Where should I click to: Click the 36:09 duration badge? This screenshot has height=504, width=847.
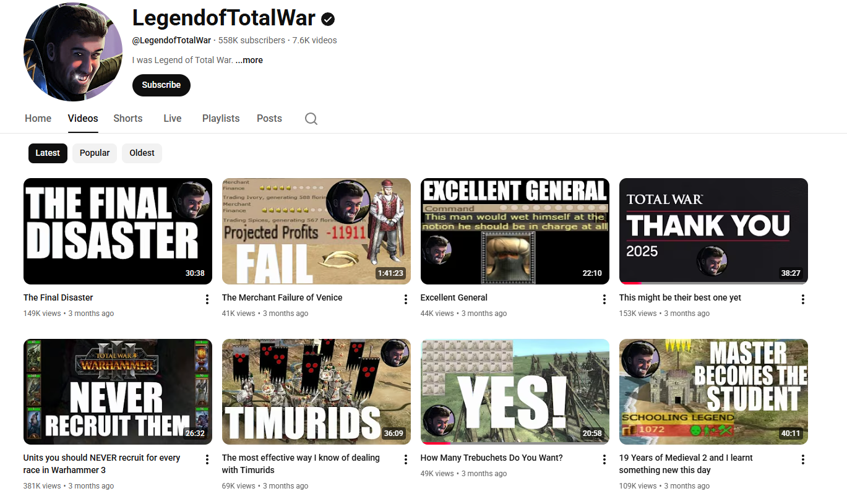[393, 434]
